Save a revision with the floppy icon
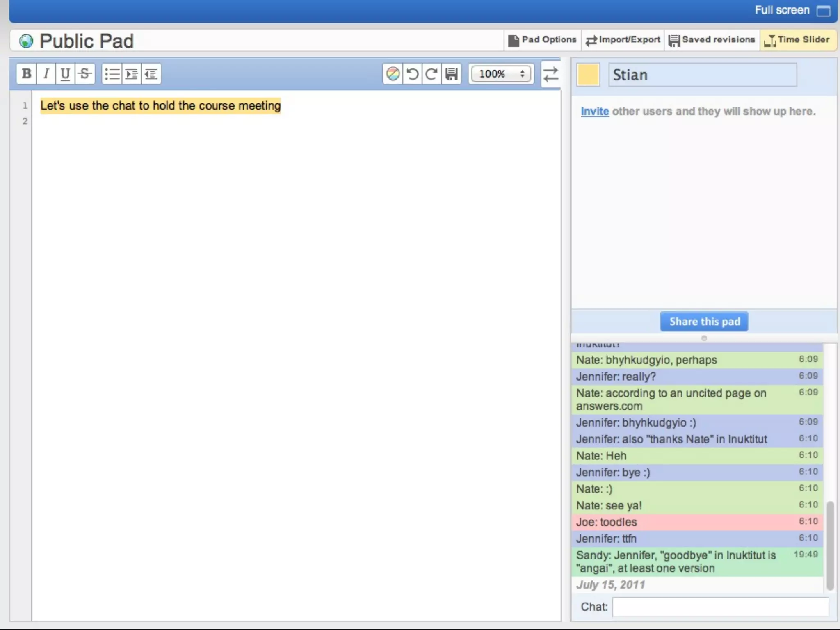Image resolution: width=840 pixels, height=630 pixels. [452, 74]
